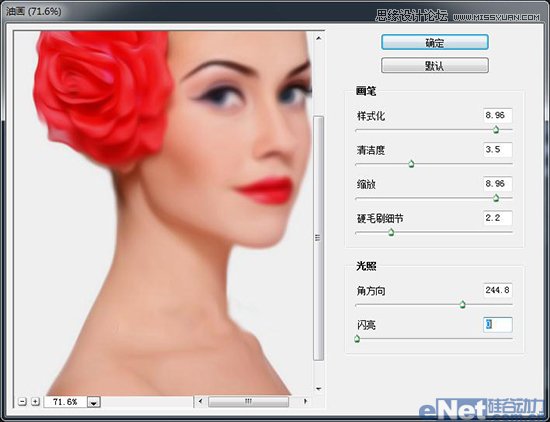Open the 71.6% zoom level dropdown

point(94,402)
